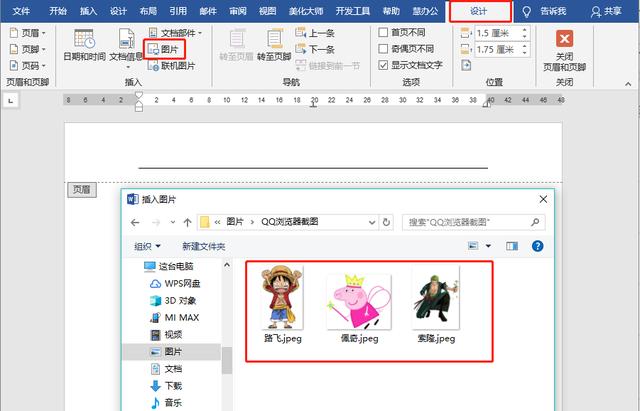This screenshot has height=411, width=640.
Task: Click 链接到前一节 link to previous
Action: click(x=328, y=65)
